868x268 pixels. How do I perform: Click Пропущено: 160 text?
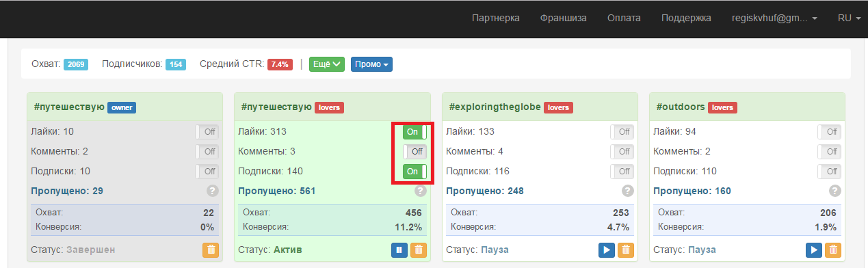tap(692, 191)
